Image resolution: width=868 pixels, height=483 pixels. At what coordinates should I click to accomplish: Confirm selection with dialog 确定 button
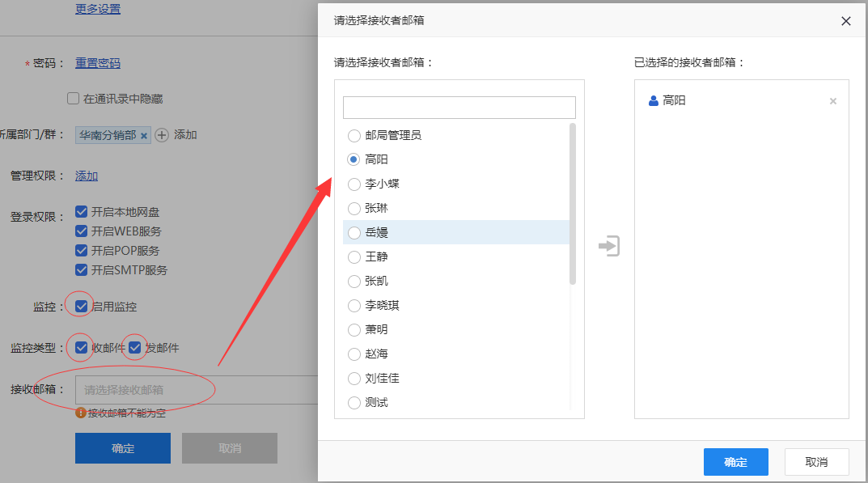click(735, 462)
